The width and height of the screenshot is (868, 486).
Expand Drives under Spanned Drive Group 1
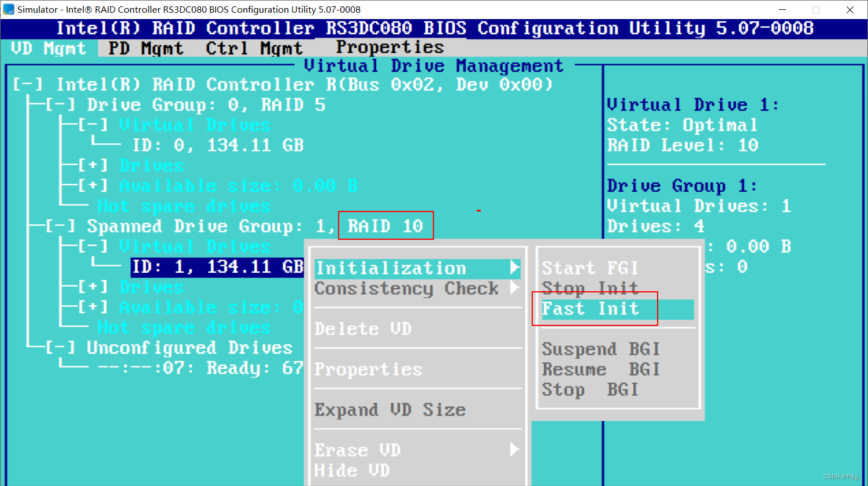pos(93,287)
